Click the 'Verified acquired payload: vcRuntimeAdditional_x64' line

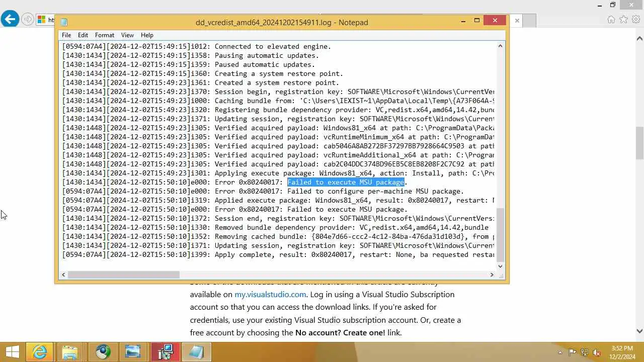(x=278, y=155)
